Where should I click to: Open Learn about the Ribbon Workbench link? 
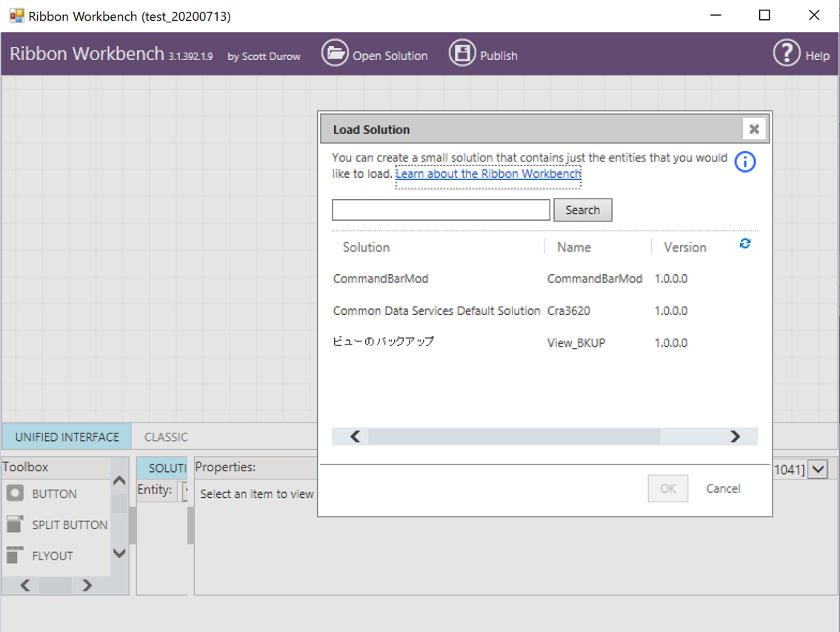(488, 173)
